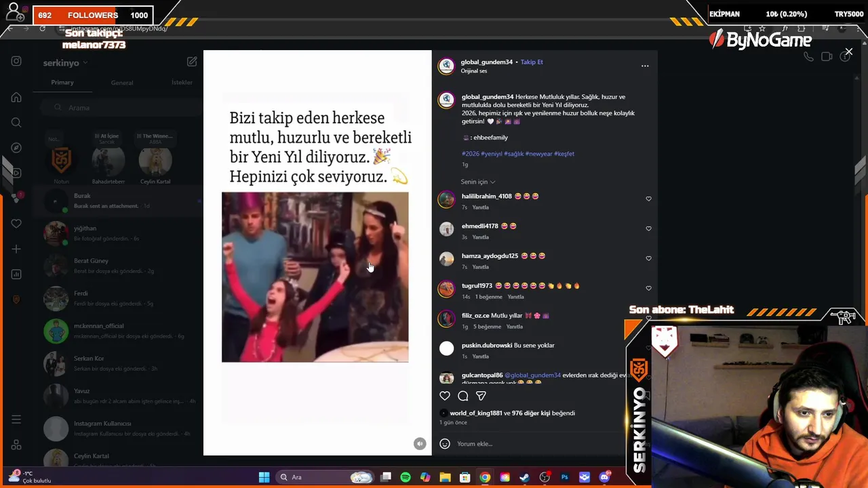
Task: Start an audio call with the phone icon
Action: [x=808, y=57]
